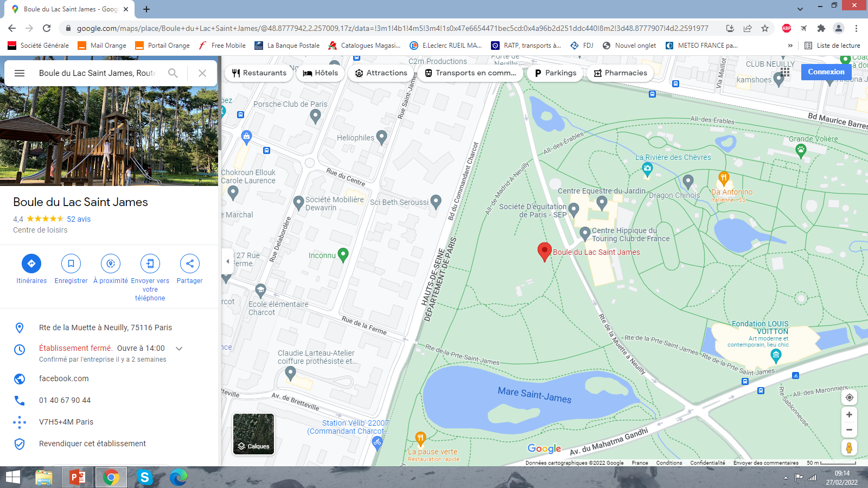
Task: Click the search magnifier icon
Action: pyautogui.click(x=173, y=73)
